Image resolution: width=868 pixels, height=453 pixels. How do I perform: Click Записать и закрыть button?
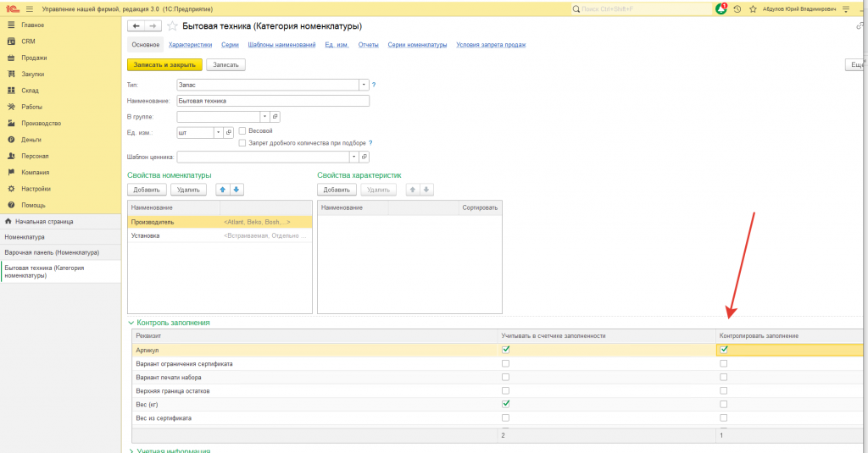164,64
